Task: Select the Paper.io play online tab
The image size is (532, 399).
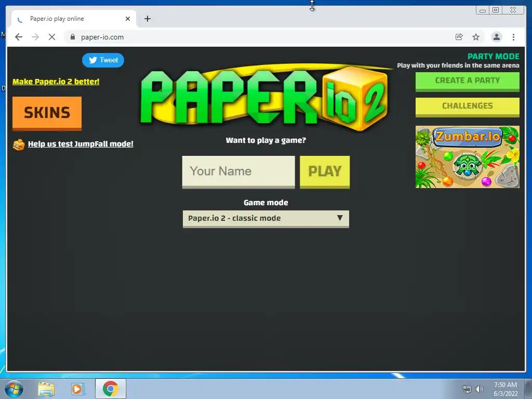Action: coord(74,19)
